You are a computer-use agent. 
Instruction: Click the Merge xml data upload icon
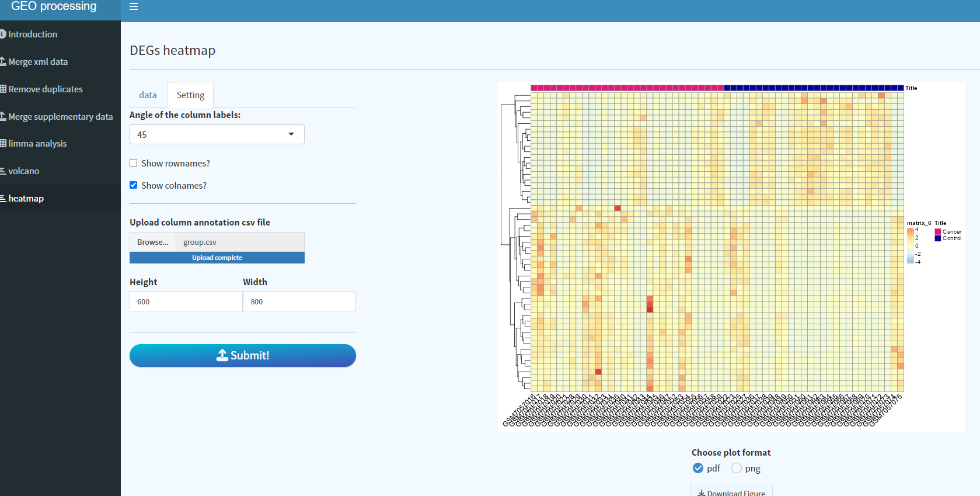click(3, 61)
